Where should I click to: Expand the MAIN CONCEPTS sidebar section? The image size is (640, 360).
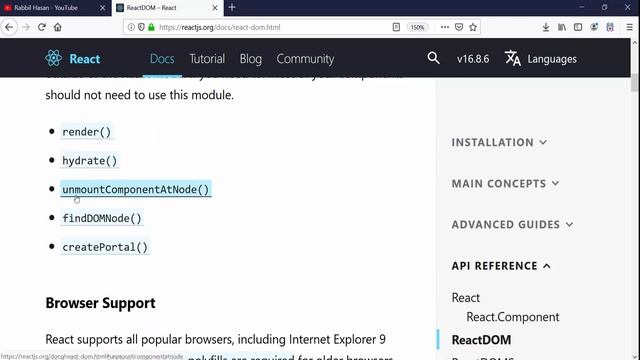[505, 184]
